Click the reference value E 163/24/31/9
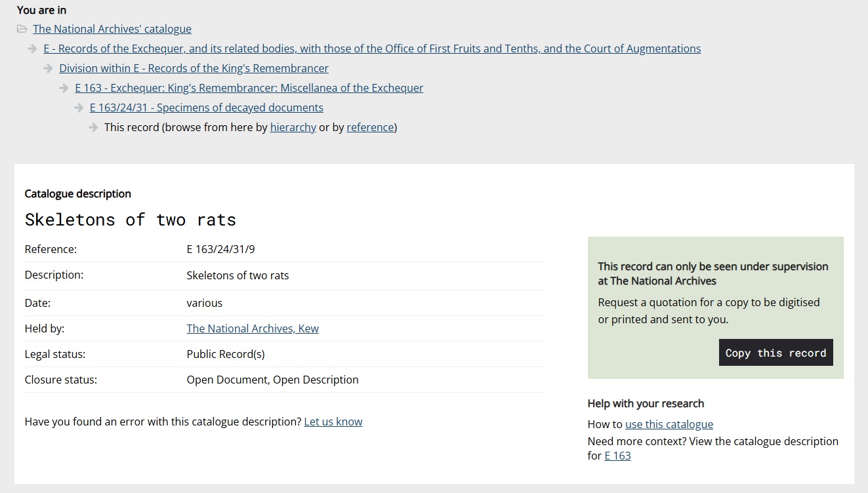868x493 pixels. [x=225, y=249]
